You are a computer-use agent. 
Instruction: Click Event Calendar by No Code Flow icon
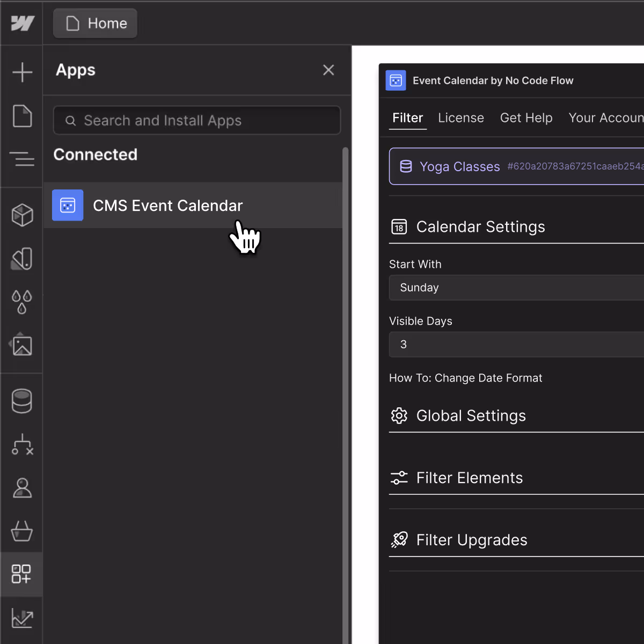(396, 80)
